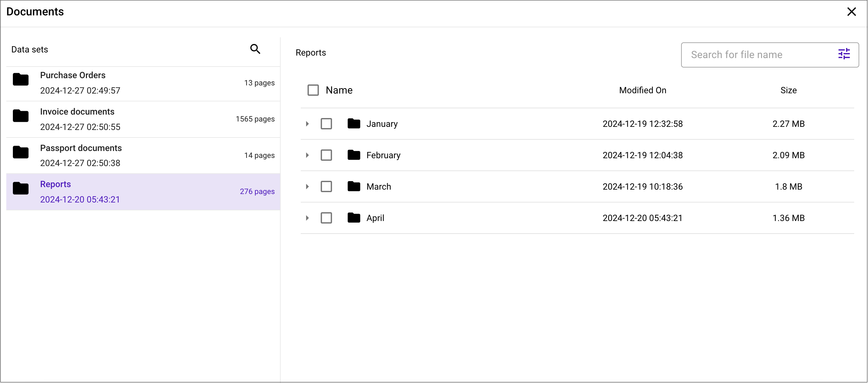Image resolution: width=868 pixels, height=383 pixels.
Task: Check the April folder checkbox
Action: pyautogui.click(x=326, y=218)
